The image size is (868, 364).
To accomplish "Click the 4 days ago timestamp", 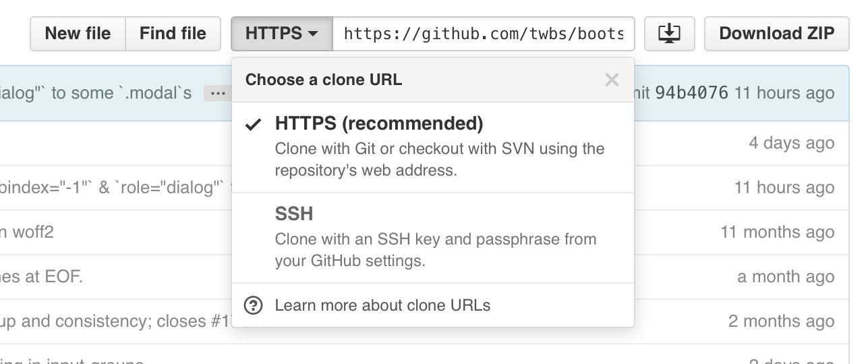I will coord(791,143).
